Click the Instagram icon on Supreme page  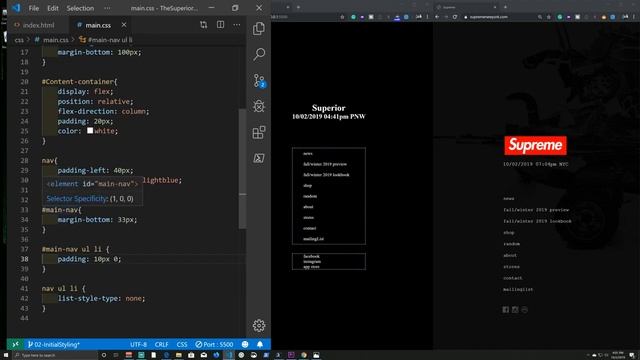click(515, 309)
